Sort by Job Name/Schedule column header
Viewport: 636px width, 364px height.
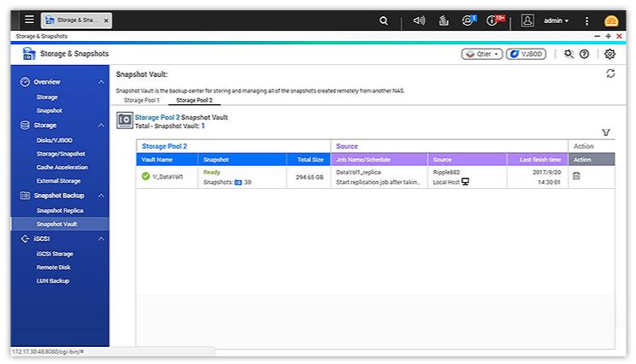[x=379, y=159]
